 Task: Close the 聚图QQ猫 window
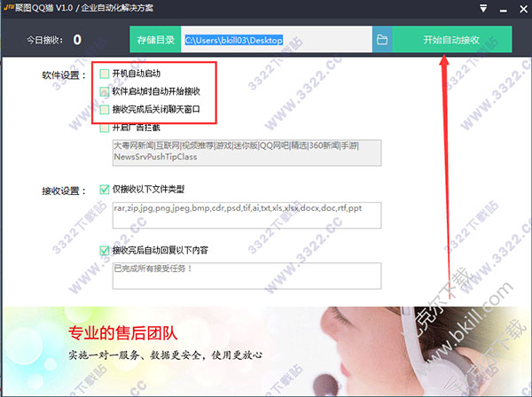(523, 9)
